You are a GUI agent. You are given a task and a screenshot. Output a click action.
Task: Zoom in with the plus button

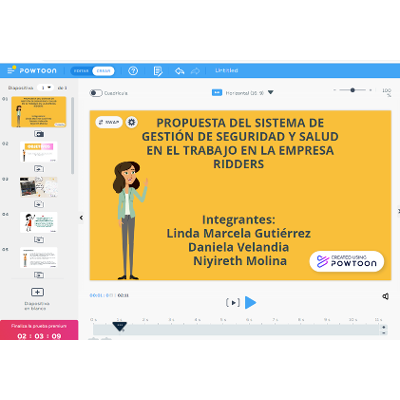point(370,90)
